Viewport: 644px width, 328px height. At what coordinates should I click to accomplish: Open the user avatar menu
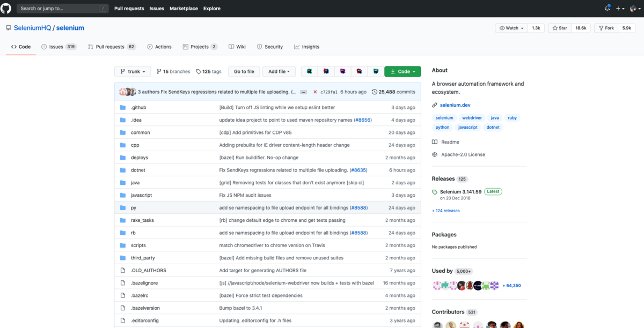pos(635,9)
